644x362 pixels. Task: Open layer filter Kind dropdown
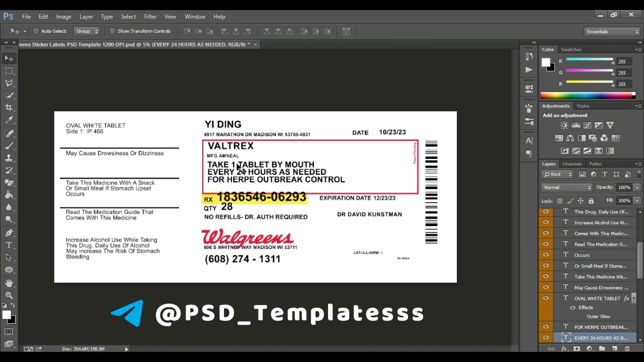pos(558,174)
